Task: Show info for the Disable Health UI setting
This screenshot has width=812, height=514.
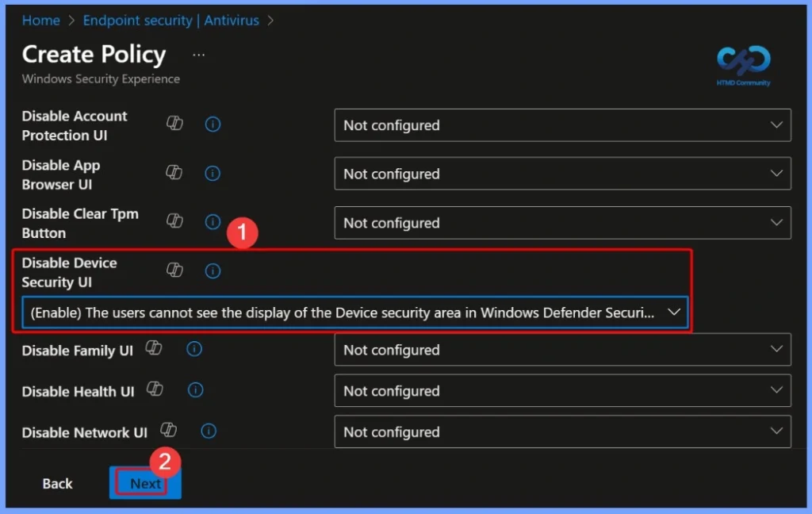Action: pos(194,390)
